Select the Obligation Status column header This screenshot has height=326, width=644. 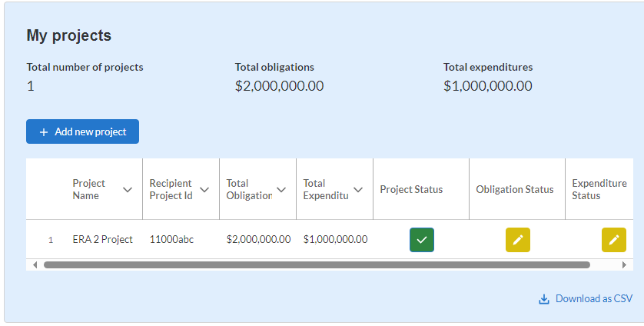514,190
